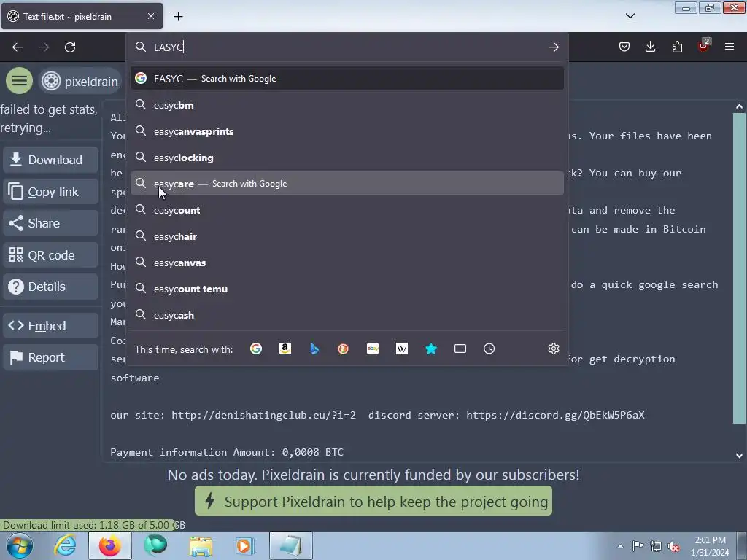Click the go arrow in the address bar

click(x=553, y=47)
